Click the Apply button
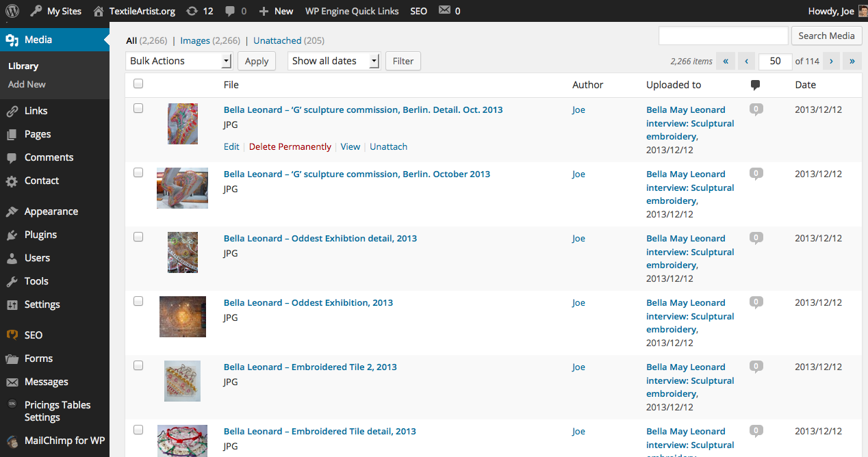 pyautogui.click(x=257, y=61)
